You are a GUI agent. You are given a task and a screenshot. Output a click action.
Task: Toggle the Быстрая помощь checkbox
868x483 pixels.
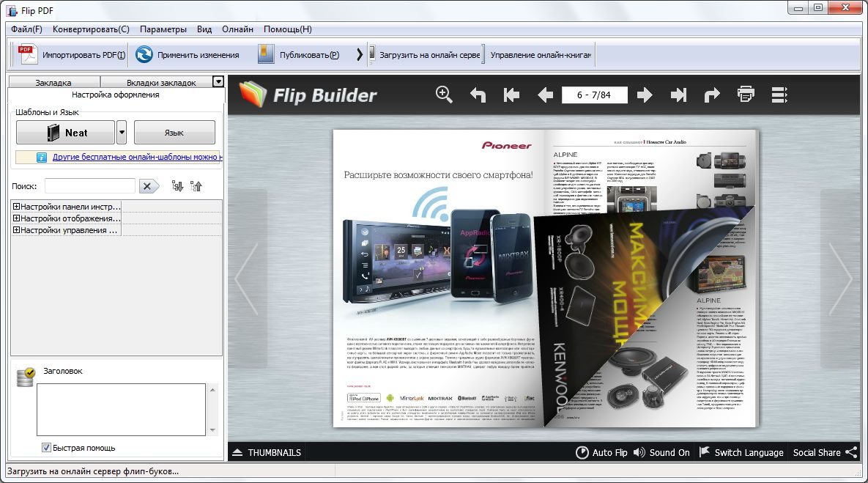point(47,447)
